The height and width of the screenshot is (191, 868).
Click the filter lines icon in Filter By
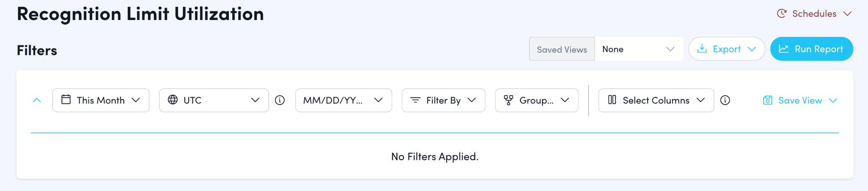(415, 100)
